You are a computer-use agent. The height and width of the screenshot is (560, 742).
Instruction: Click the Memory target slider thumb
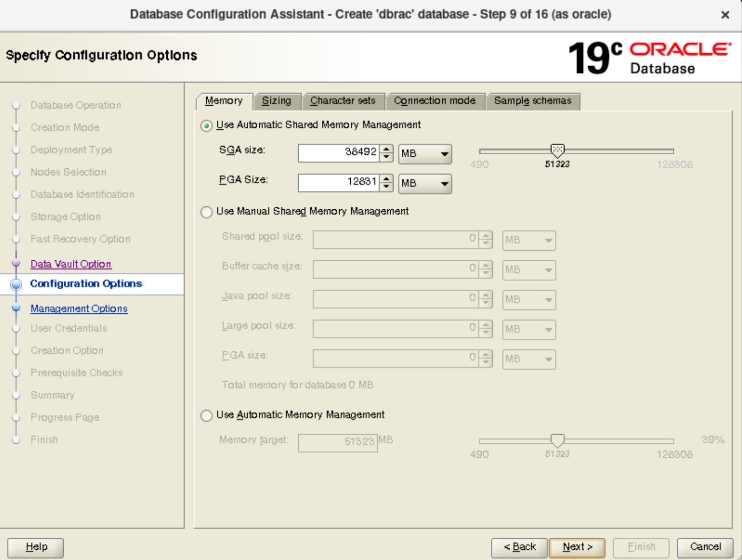[x=557, y=440]
